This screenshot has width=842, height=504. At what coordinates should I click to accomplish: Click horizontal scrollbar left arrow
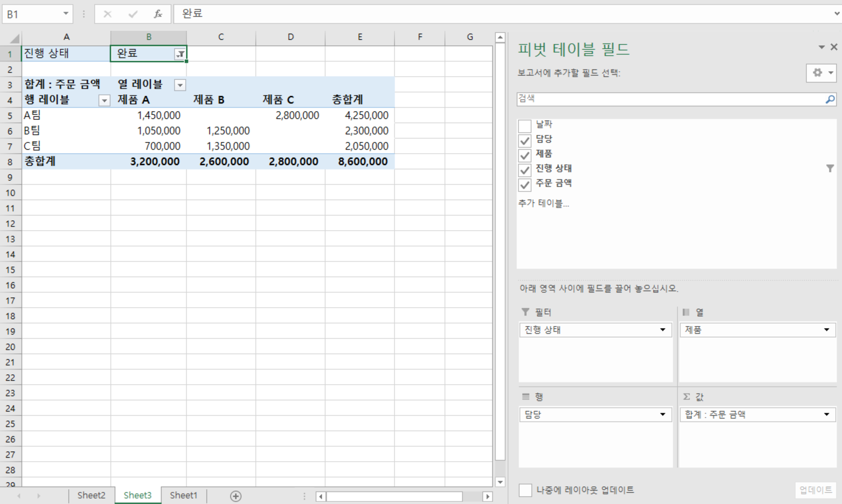[321, 497]
